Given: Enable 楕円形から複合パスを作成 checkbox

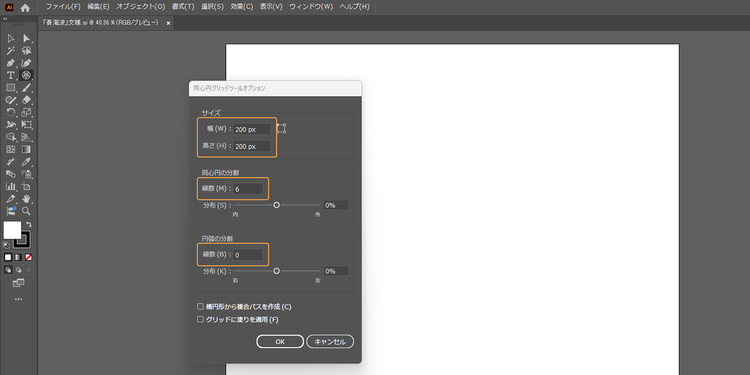Looking at the screenshot, I should [x=200, y=307].
